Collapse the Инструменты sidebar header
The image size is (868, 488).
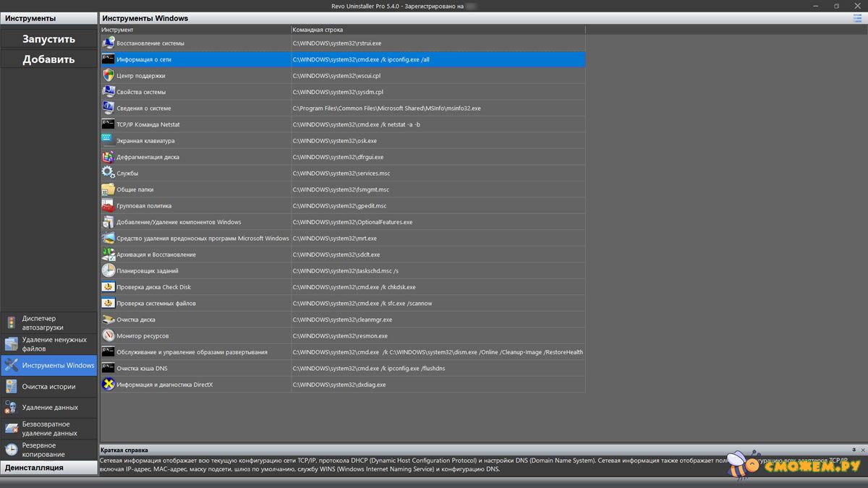coord(49,18)
